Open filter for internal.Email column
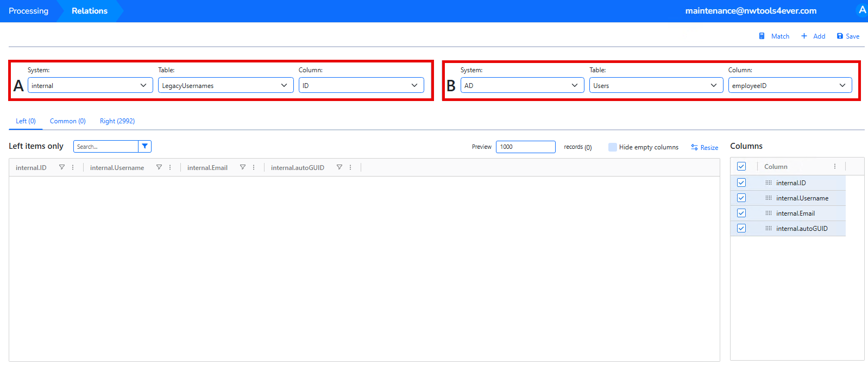The height and width of the screenshot is (371, 868). pyautogui.click(x=243, y=167)
